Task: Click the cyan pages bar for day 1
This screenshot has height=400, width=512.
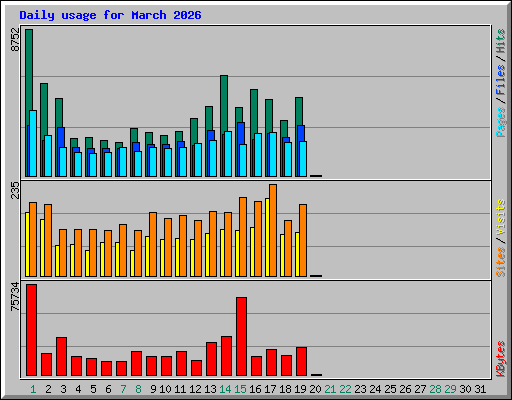Action: tap(33, 143)
